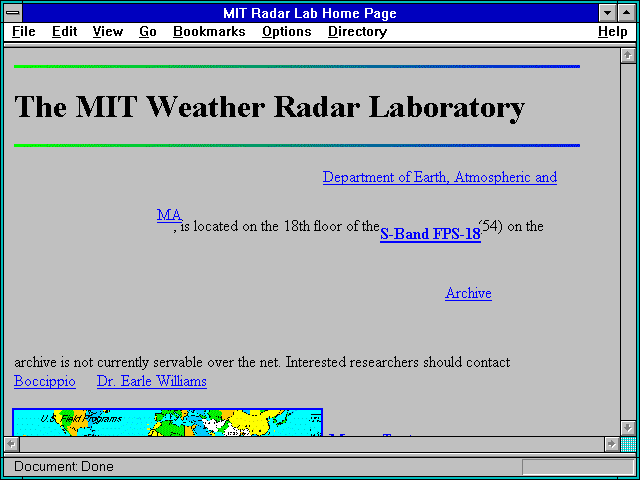Click the U.S. Field Programs world map image
Viewport: 640px width, 480px height.
coord(168,422)
